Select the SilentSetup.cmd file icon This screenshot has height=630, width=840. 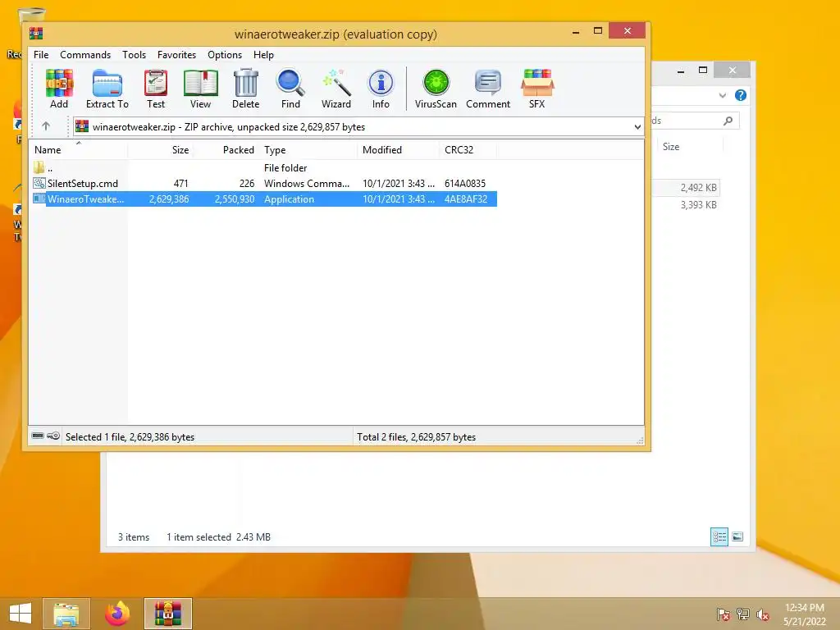tap(39, 183)
